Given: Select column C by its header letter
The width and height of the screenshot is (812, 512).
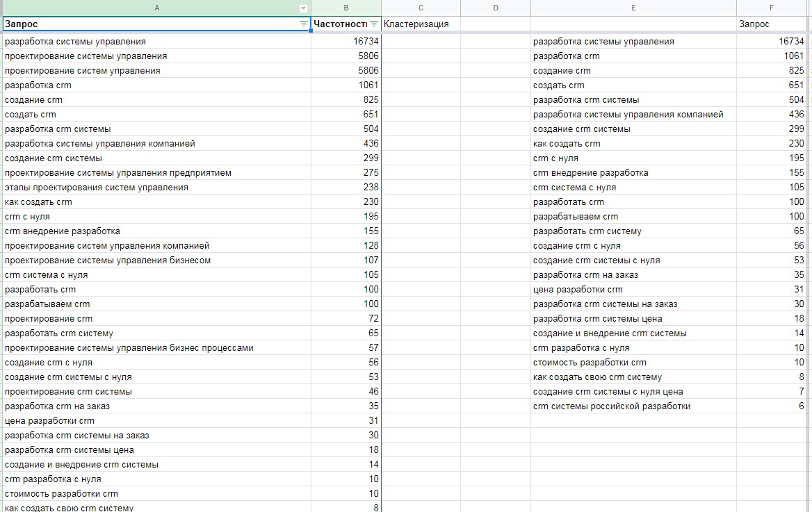Looking at the screenshot, I should [421, 8].
